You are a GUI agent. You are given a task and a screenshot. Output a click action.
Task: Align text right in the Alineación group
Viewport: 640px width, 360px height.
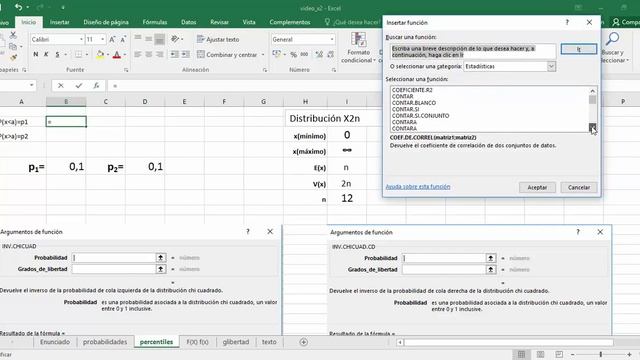160,54
